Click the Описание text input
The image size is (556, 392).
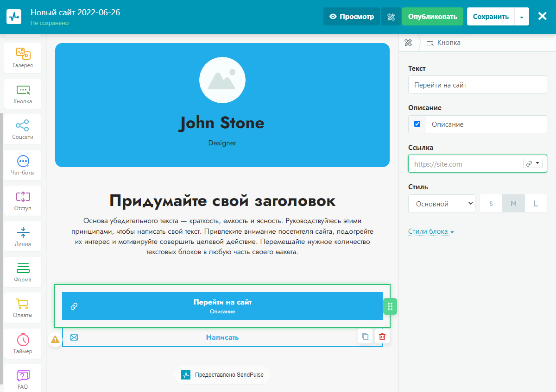tap(486, 124)
